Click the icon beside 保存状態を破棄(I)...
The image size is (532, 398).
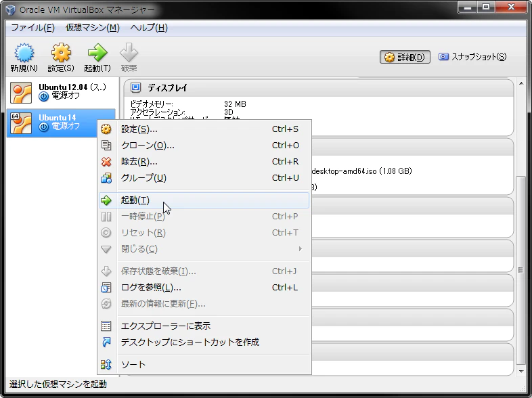106,271
